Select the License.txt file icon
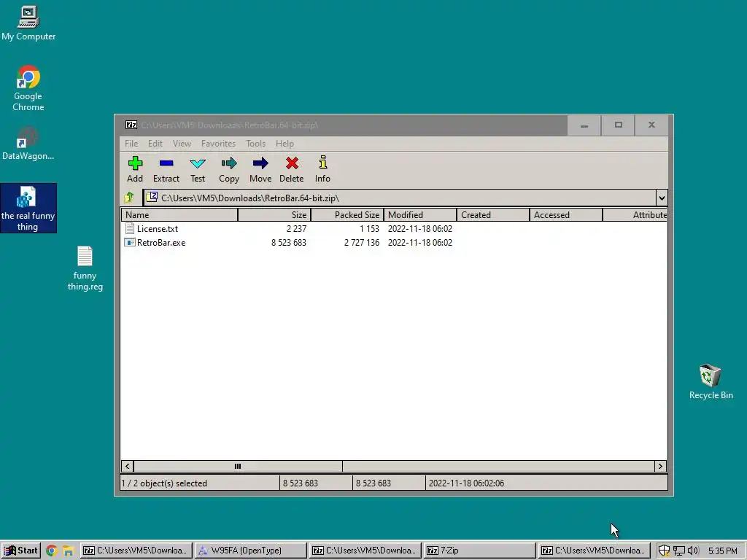This screenshot has width=747, height=560. pyautogui.click(x=130, y=228)
